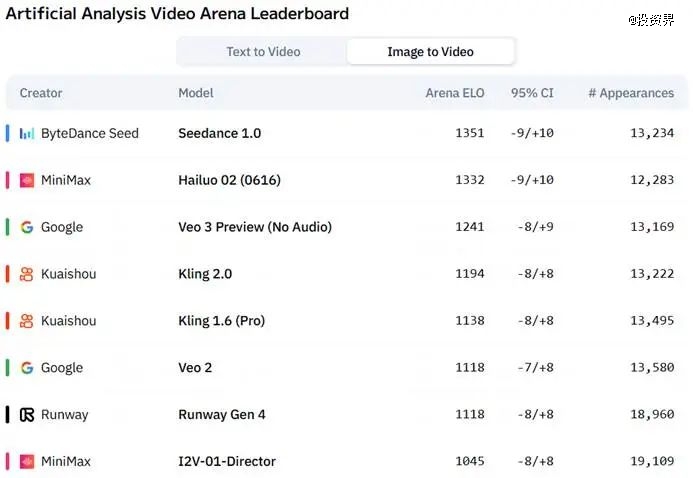The width and height of the screenshot is (693, 478).
Task: Click the Google logo beside Veo 2
Action: [27, 368]
